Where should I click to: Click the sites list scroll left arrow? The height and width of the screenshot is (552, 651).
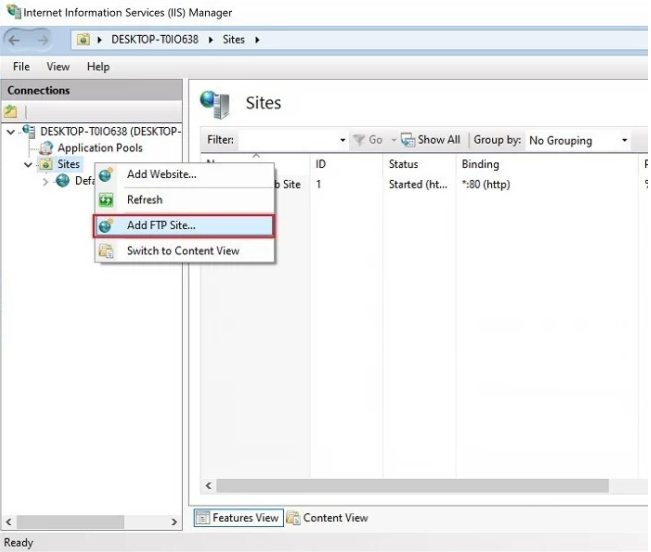point(208,486)
